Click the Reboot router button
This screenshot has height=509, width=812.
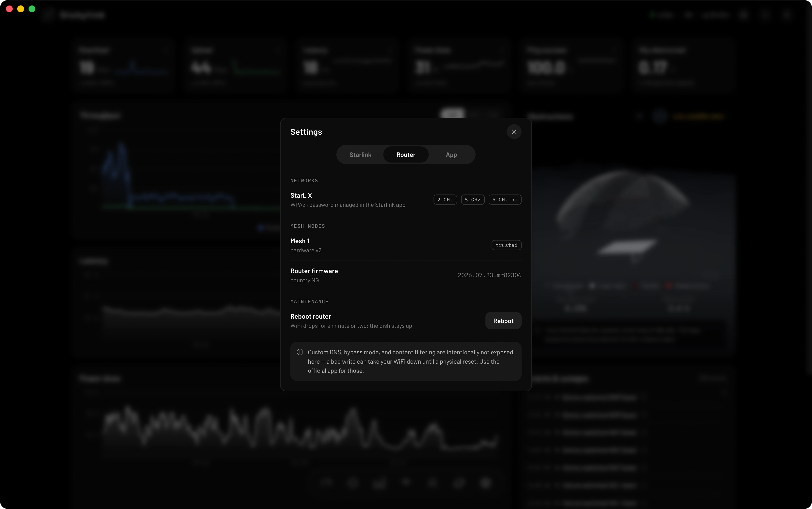[503, 321]
